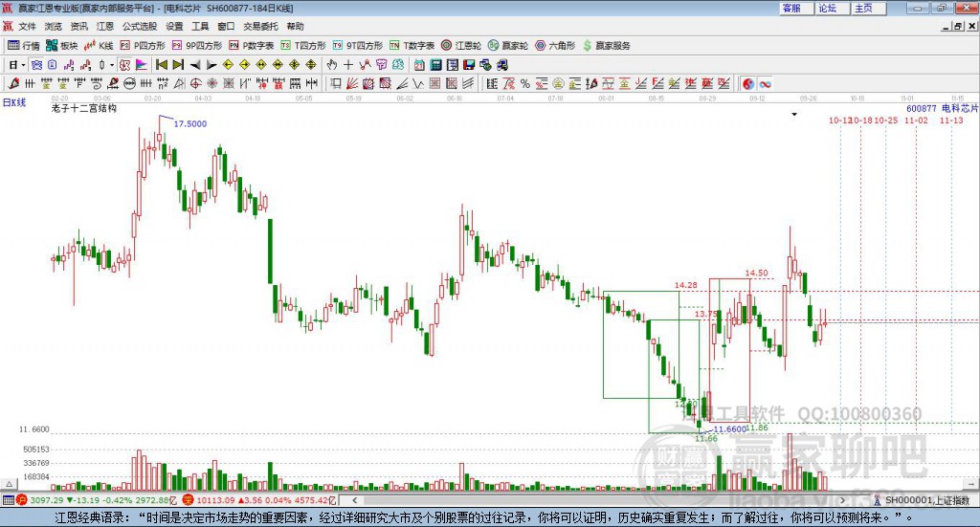
Task: Click the 日K线 label
Action: click(14, 102)
